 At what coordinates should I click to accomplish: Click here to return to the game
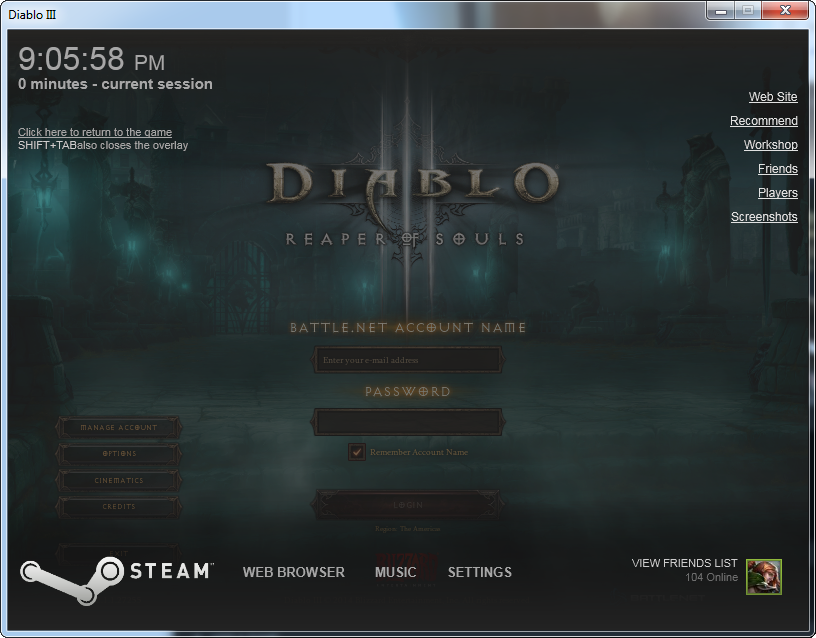tap(95, 132)
